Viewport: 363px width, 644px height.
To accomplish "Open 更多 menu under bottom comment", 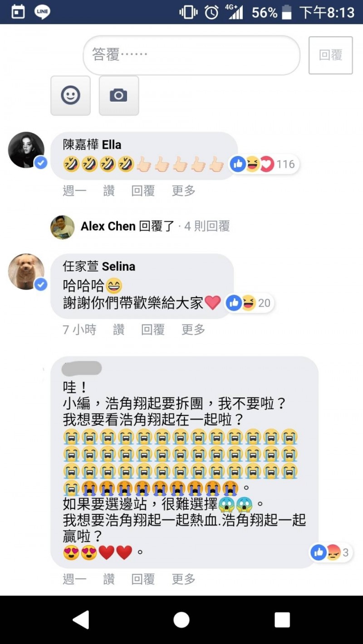I will coord(184,579).
